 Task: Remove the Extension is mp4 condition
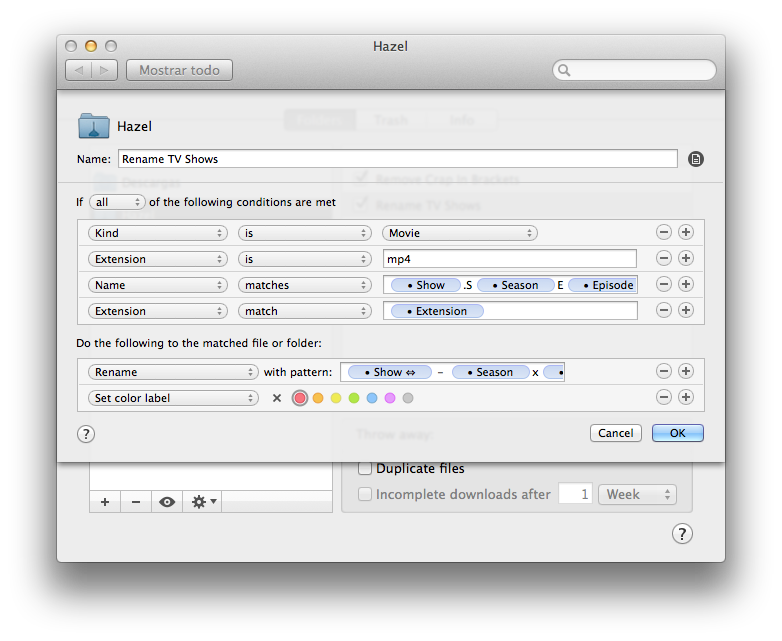663,258
